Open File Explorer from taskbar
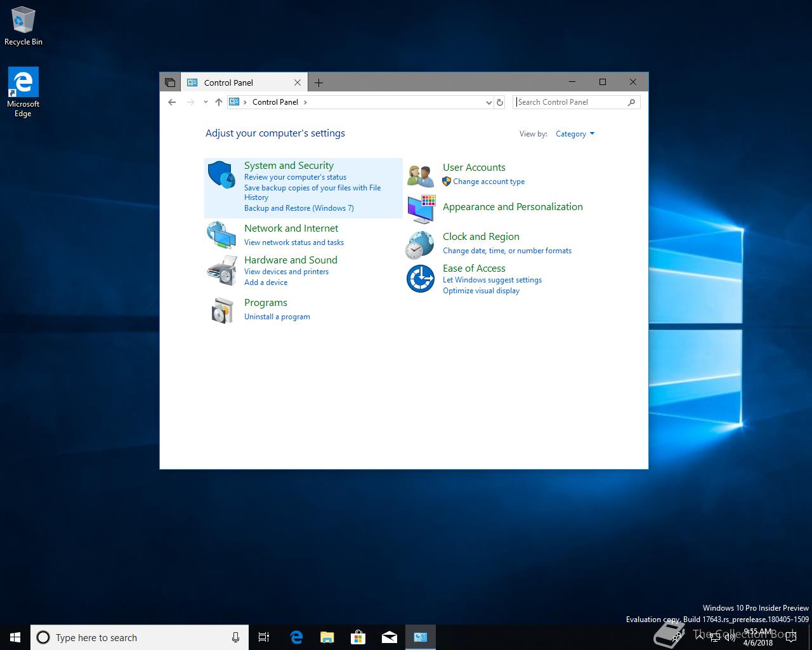This screenshot has width=812, height=650. [327, 637]
